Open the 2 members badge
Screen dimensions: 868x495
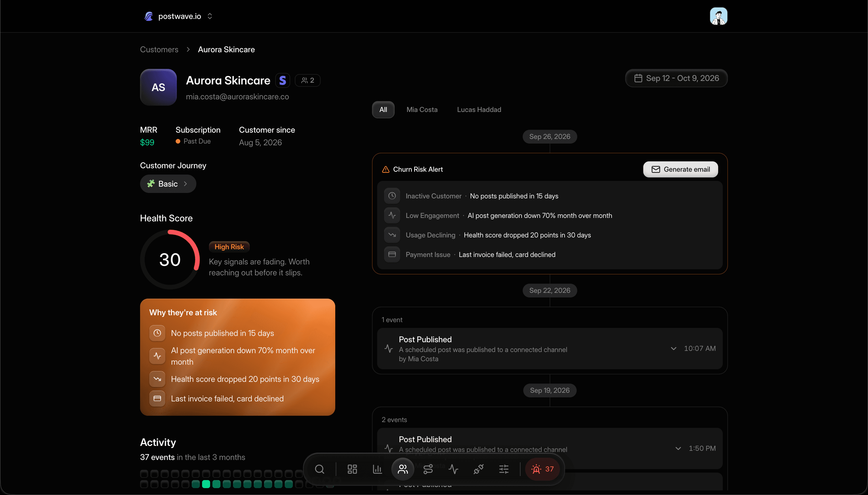pos(308,81)
